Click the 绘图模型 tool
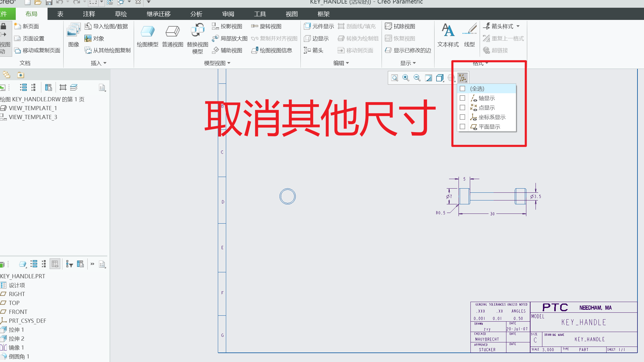 coord(148,35)
